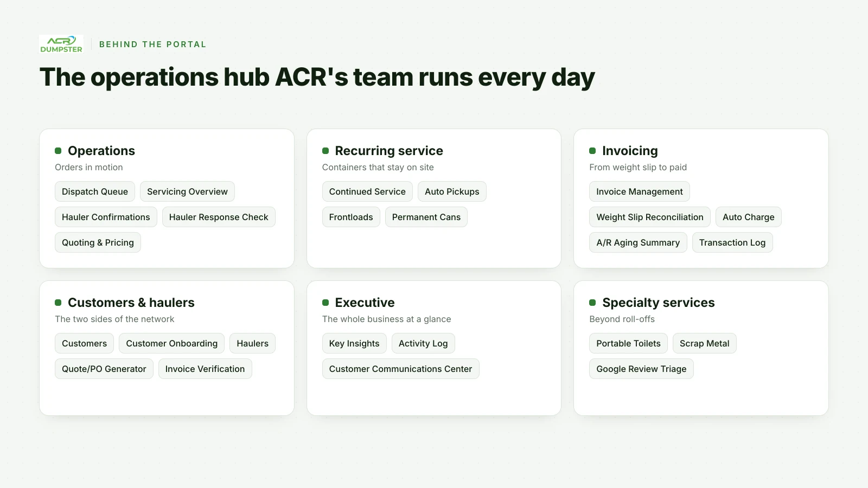Open Invoice Management
This screenshot has width=868, height=488.
coord(640,191)
